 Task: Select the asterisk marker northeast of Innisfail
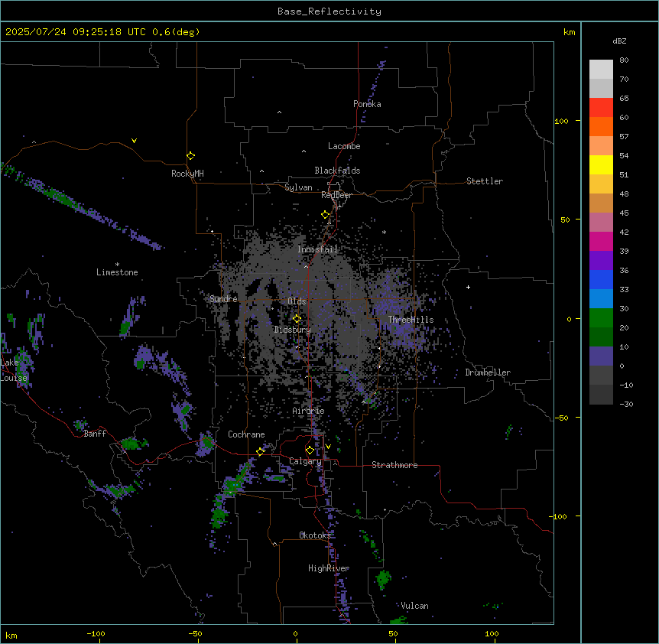(x=384, y=233)
